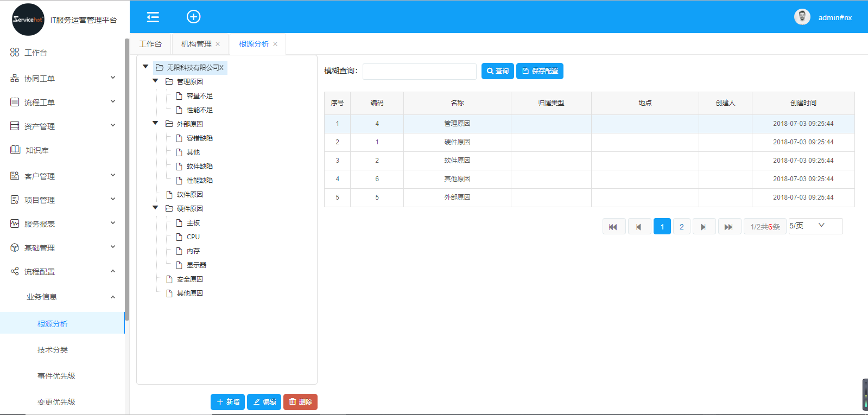Screen dimensions: 868x415
Task: Close the 根源分析 tab
Action: click(x=275, y=44)
